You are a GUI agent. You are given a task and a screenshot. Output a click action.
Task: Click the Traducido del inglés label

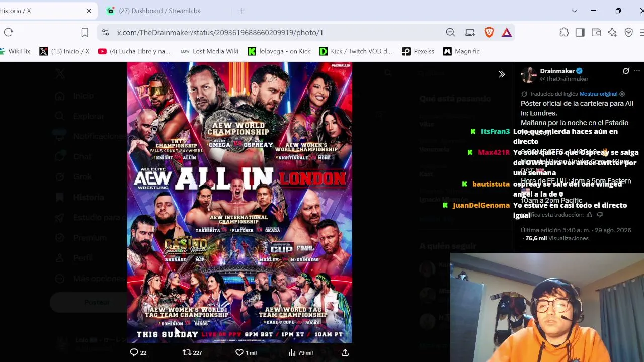[x=553, y=94]
